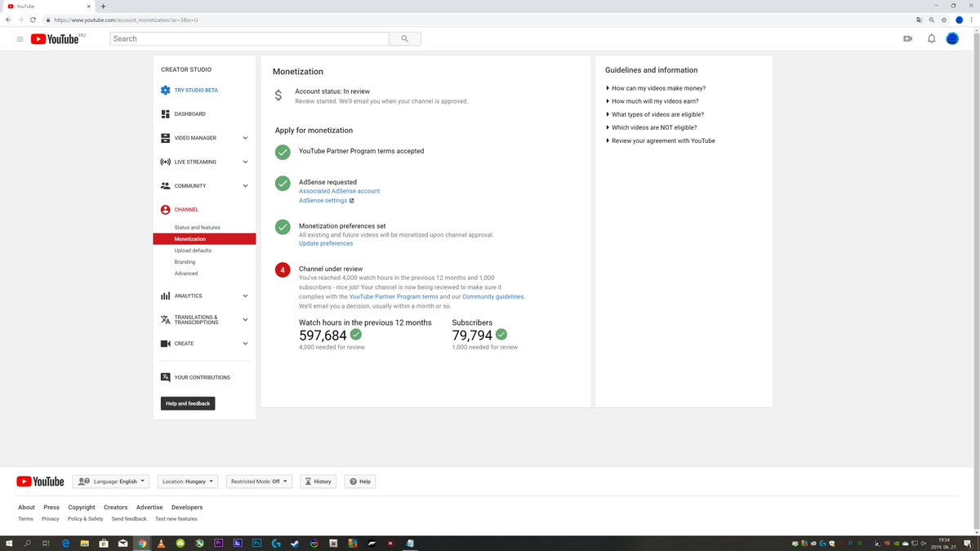Viewport: 980px width, 551px height.
Task: Click the YouTube logo in the header
Action: pyautogui.click(x=55, y=38)
